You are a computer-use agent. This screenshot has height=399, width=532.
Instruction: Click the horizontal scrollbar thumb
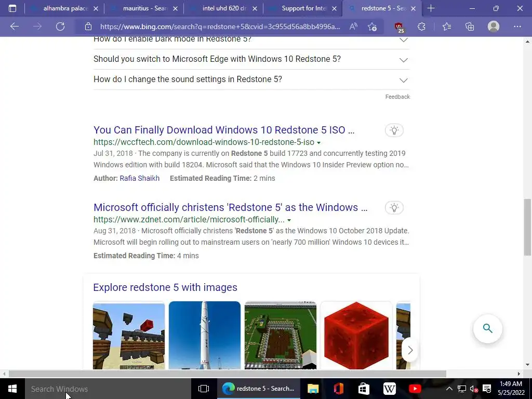tap(228, 374)
